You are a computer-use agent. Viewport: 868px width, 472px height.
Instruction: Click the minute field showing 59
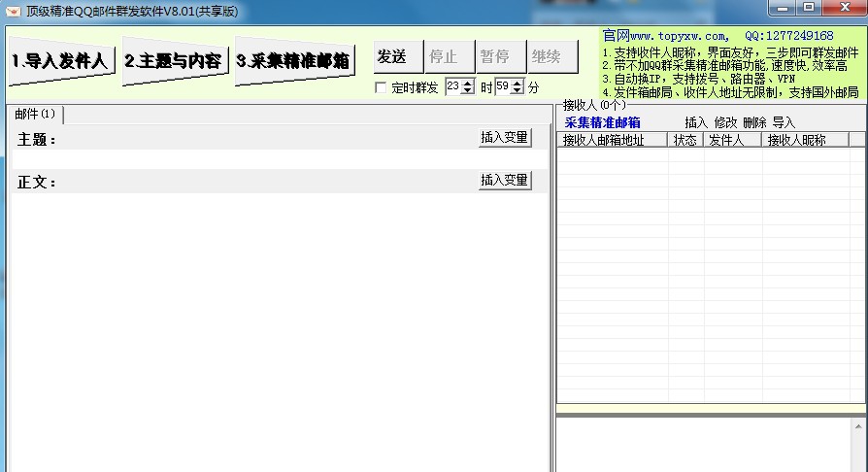[503, 87]
